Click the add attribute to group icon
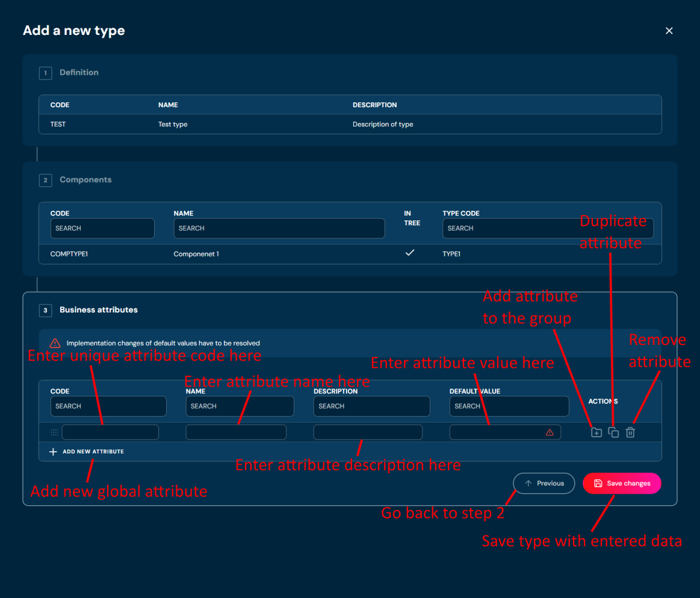700x598 pixels. [596, 432]
